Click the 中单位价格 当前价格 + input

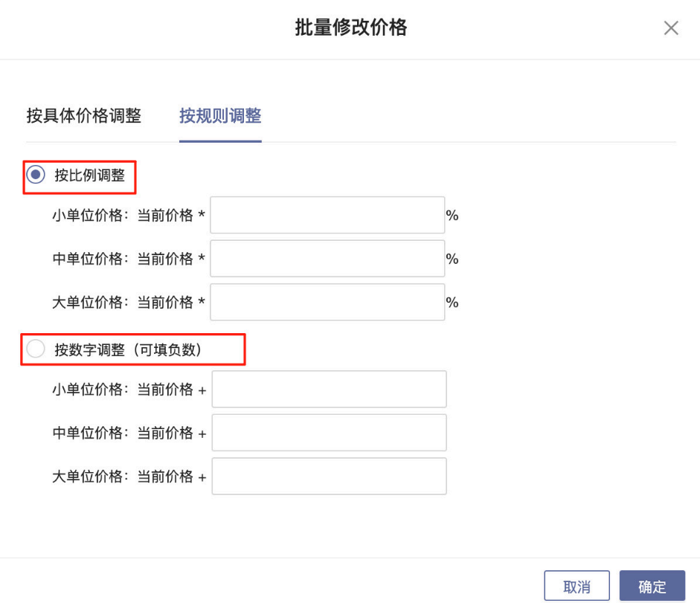(329, 433)
